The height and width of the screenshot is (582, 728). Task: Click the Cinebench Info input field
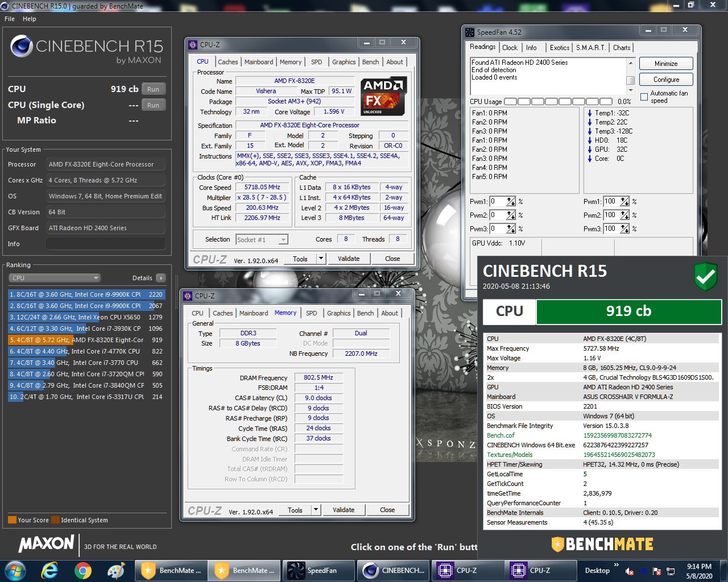[106, 244]
